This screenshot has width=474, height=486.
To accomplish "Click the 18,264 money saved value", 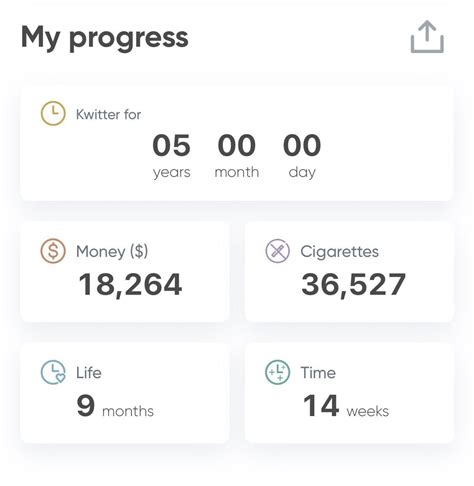I will coord(130,284).
